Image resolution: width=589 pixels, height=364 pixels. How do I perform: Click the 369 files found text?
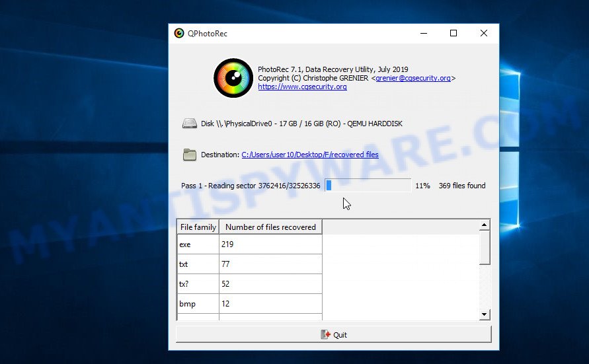pyautogui.click(x=462, y=186)
